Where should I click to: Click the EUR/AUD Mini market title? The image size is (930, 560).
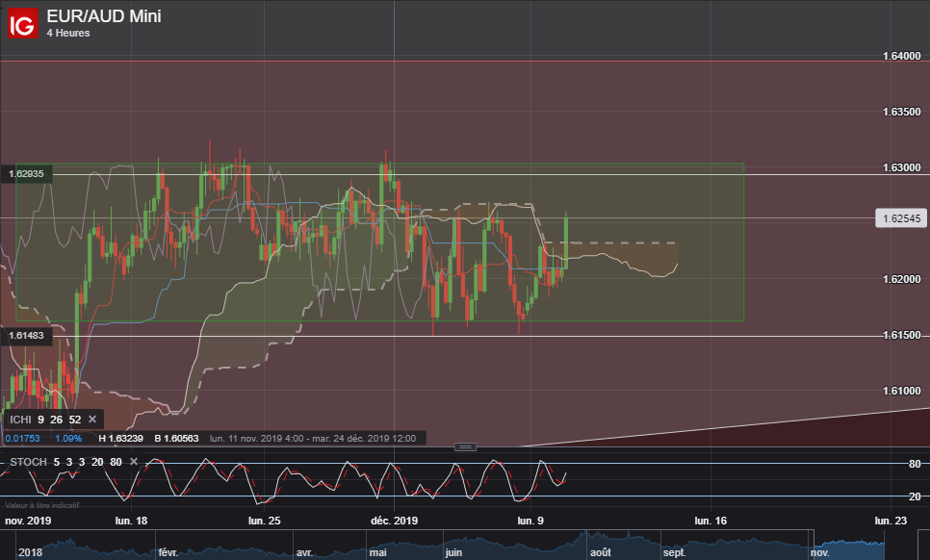click(x=104, y=16)
